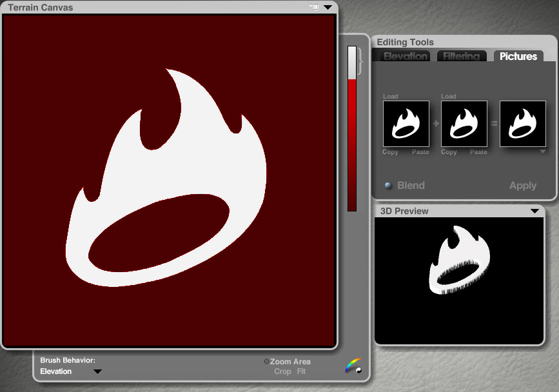The image size is (559, 392).
Task: Click Copy under the first picture
Action: tap(390, 152)
